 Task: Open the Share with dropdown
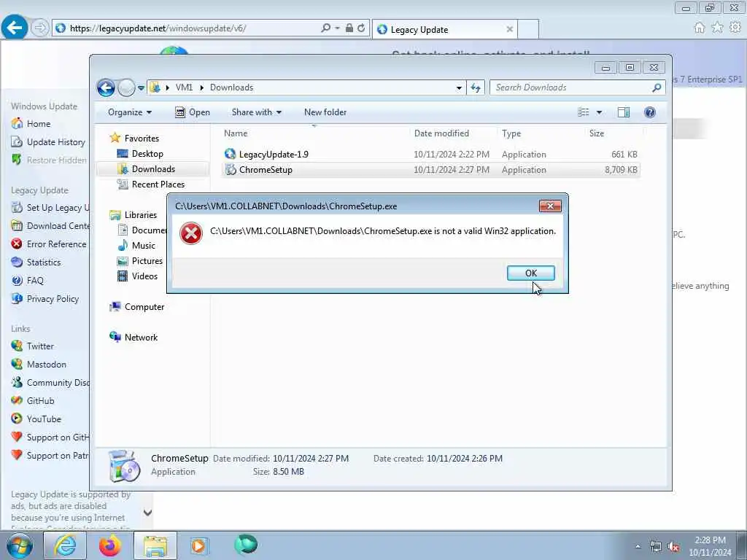256,112
